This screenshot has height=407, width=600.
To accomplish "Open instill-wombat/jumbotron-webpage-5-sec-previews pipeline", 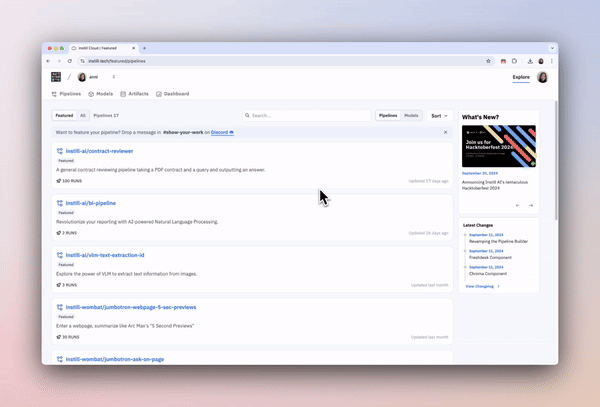I will (x=131, y=307).
